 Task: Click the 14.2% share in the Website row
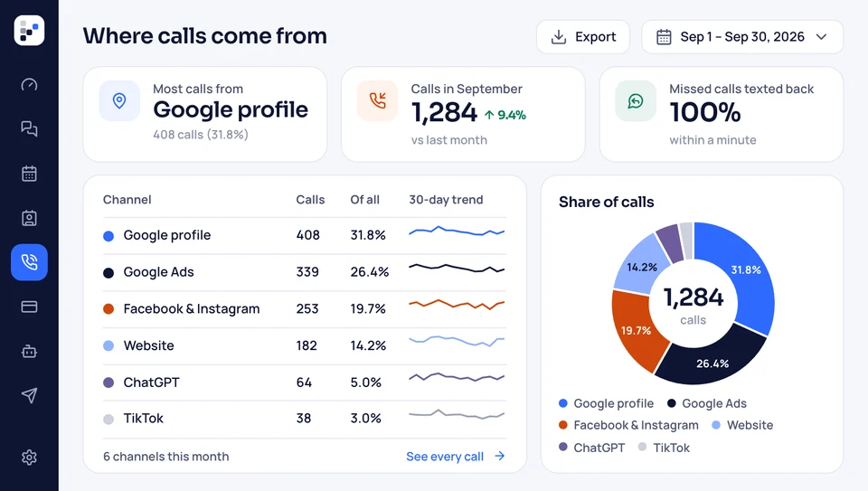click(368, 346)
